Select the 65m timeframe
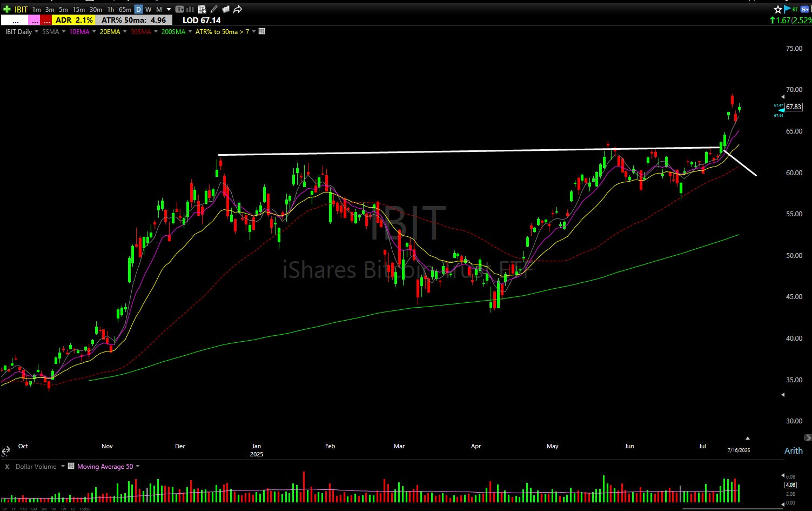The width and height of the screenshot is (812, 511). 125,9
